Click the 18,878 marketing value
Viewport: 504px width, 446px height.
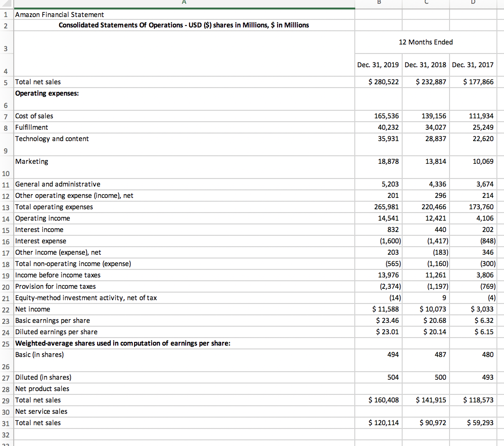point(388,161)
